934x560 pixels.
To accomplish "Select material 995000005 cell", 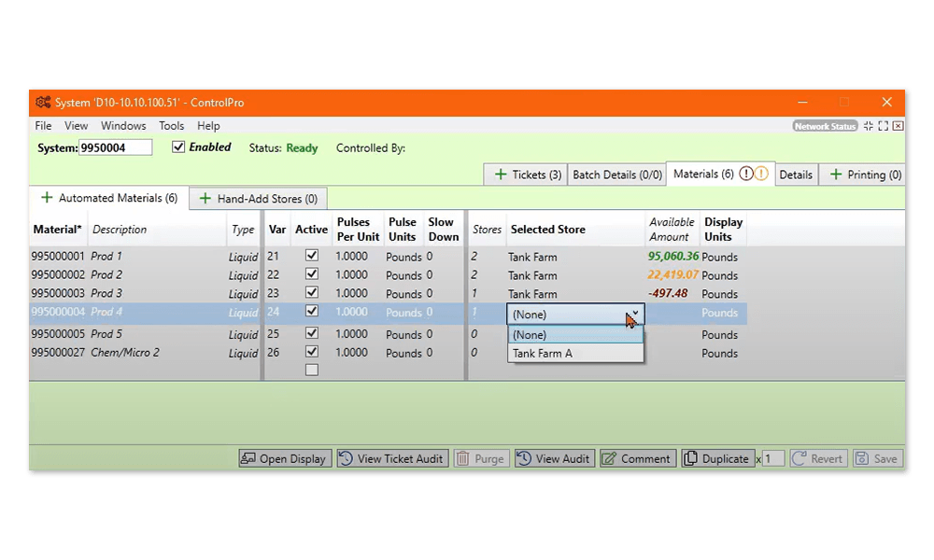I will pos(58,334).
